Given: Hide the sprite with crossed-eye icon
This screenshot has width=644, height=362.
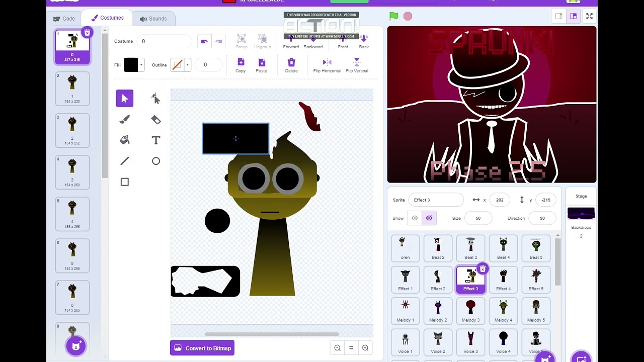Looking at the screenshot, I should 429,218.
